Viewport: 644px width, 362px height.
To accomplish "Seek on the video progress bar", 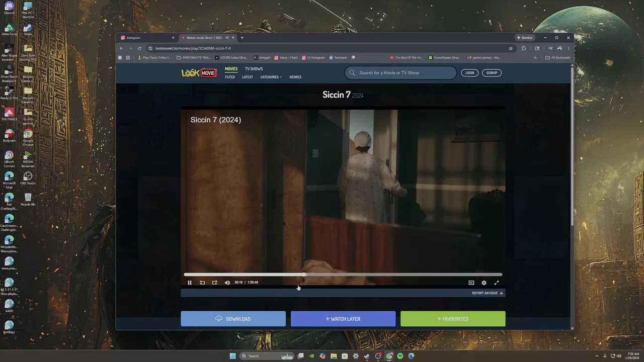I will click(343, 275).
